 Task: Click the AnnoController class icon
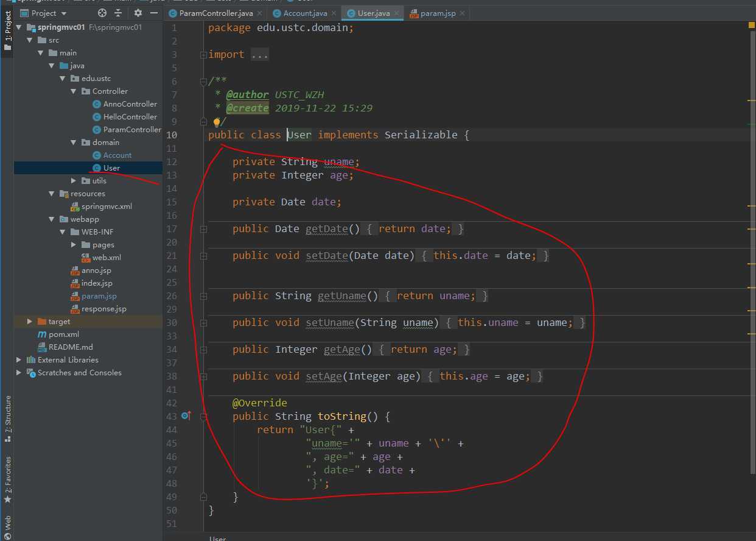pos(97,104)
